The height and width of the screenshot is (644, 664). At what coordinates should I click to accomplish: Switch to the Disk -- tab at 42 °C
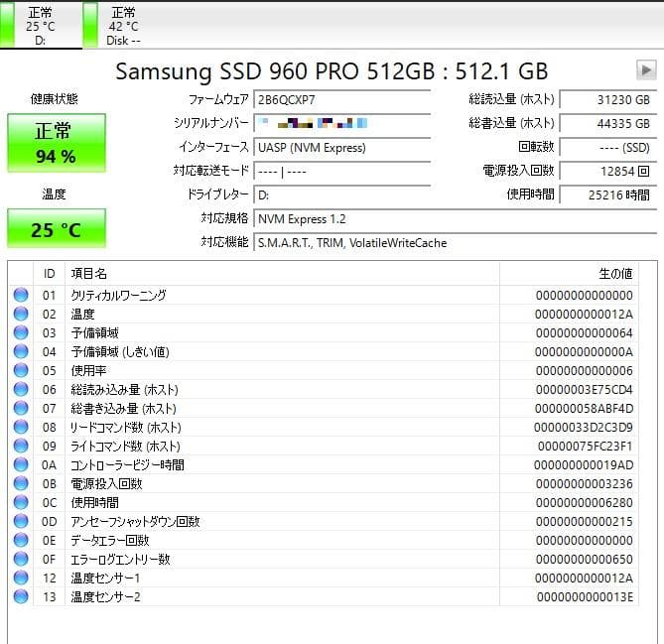tap(123, 26)
